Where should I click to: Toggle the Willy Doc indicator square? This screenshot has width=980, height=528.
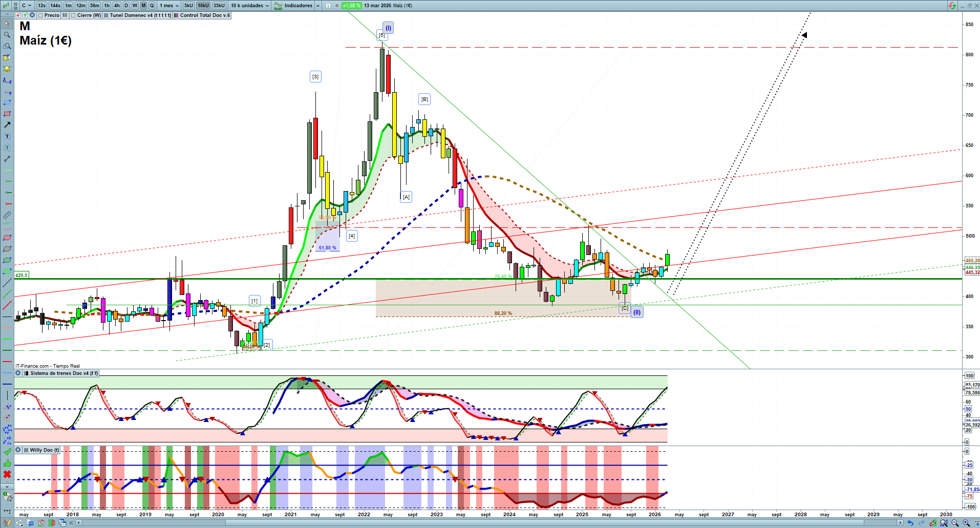[x=26, y=450]
